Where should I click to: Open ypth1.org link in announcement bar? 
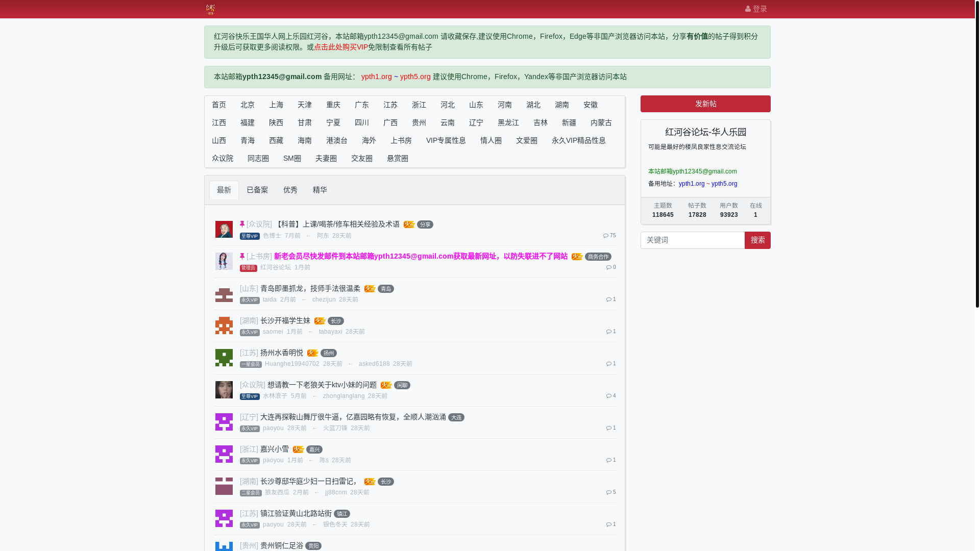(x=377, y=77)
